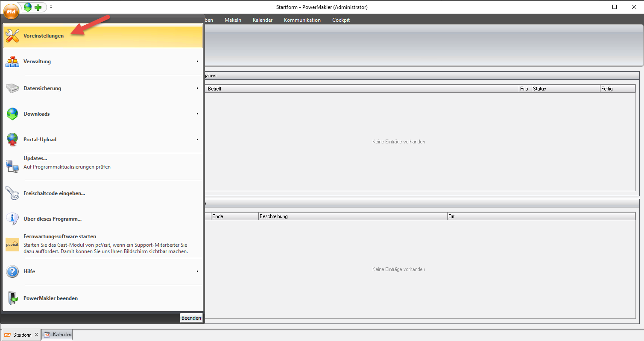Image resolution: width=644 pixels, height=341 pixels.
Task: Click the green plus quick access icon
Action: [38, 7]
